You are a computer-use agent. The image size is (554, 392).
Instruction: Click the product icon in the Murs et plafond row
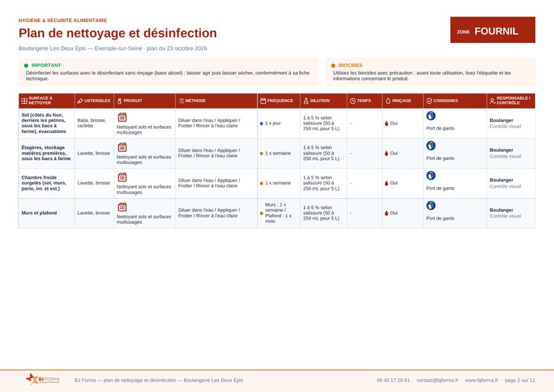point(123,207)
